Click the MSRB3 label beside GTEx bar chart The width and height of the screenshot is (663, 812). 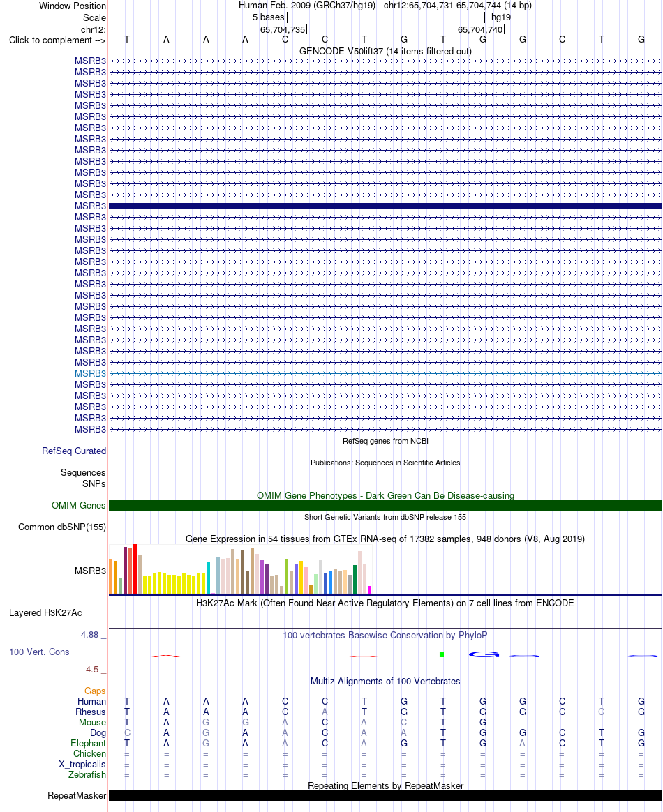point(90,571)
